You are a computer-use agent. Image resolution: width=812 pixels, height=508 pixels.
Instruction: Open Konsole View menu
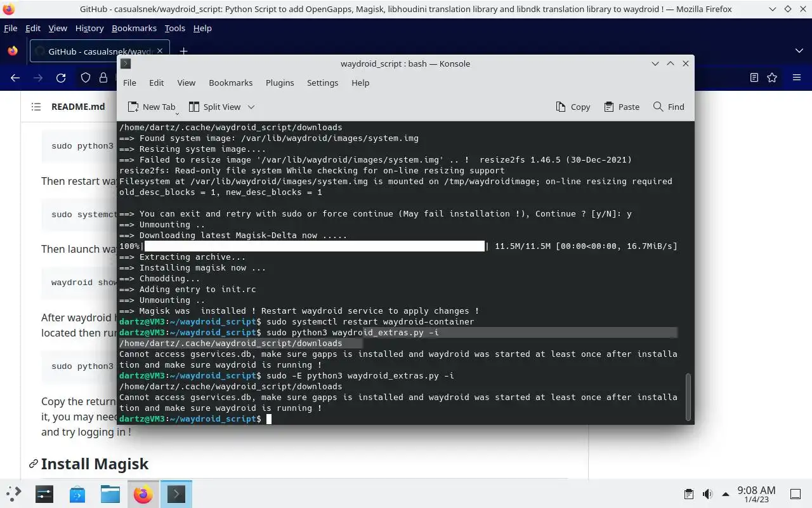point(186,83)
